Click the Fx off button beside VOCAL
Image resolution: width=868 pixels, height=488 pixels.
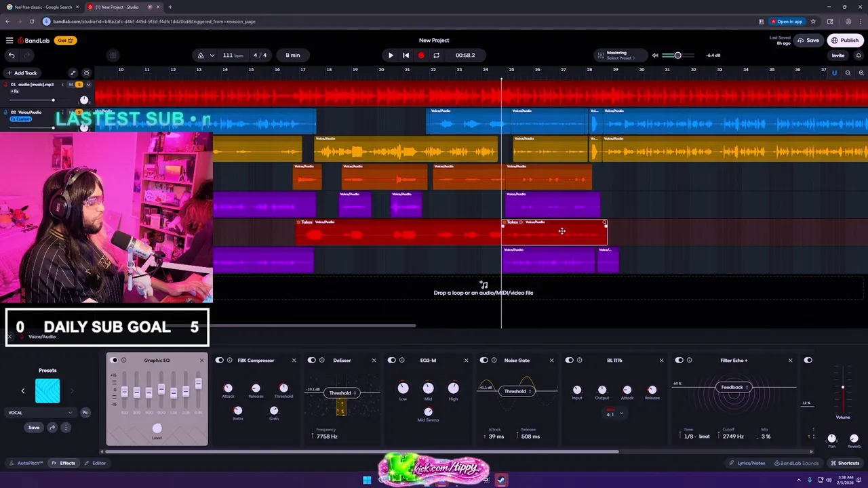click(85, 413)
